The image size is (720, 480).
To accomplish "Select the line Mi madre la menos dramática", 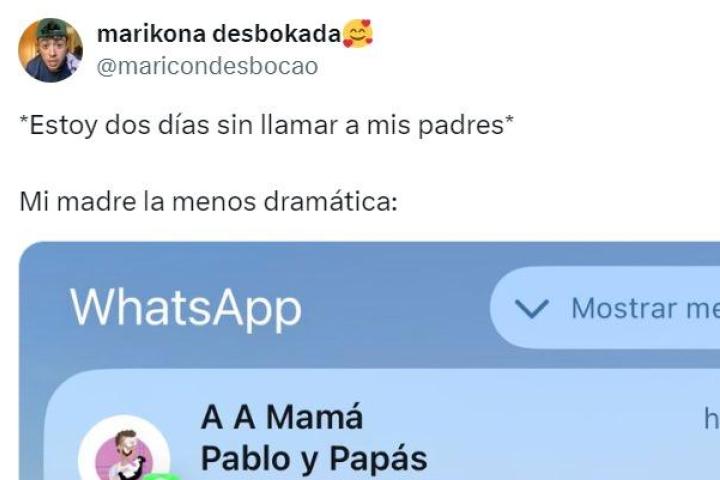I will [208, 201].
